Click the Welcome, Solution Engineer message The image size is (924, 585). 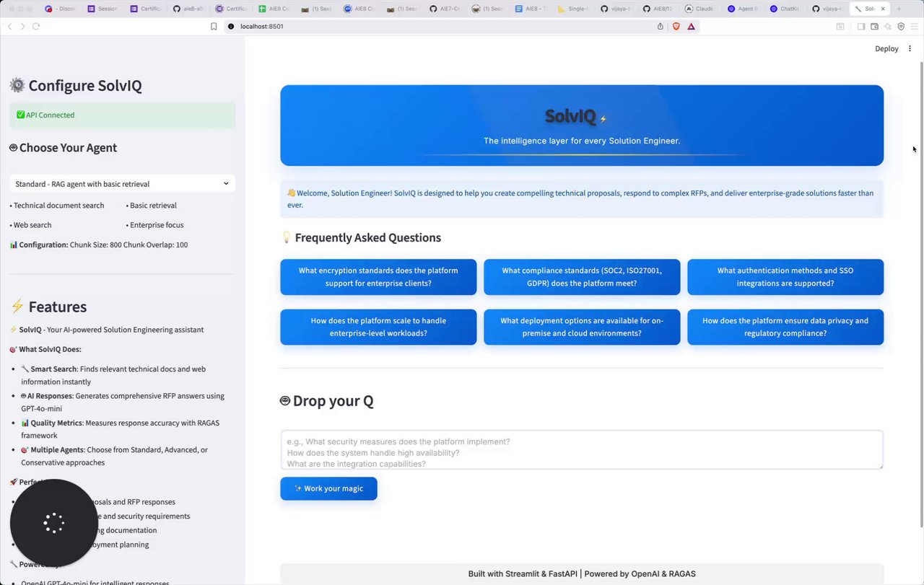click(582, 198)
